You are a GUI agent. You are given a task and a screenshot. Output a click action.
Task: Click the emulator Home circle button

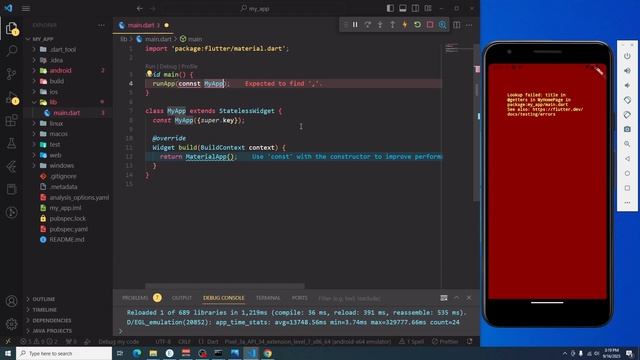pos(627,173)
